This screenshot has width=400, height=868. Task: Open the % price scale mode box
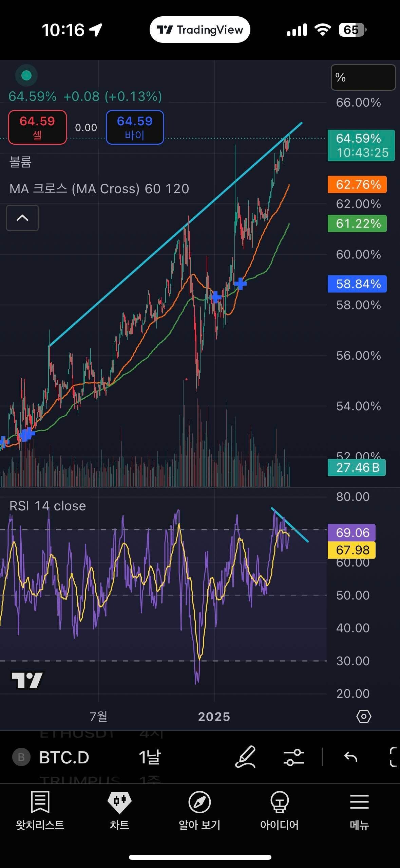[x=363, y=77]
